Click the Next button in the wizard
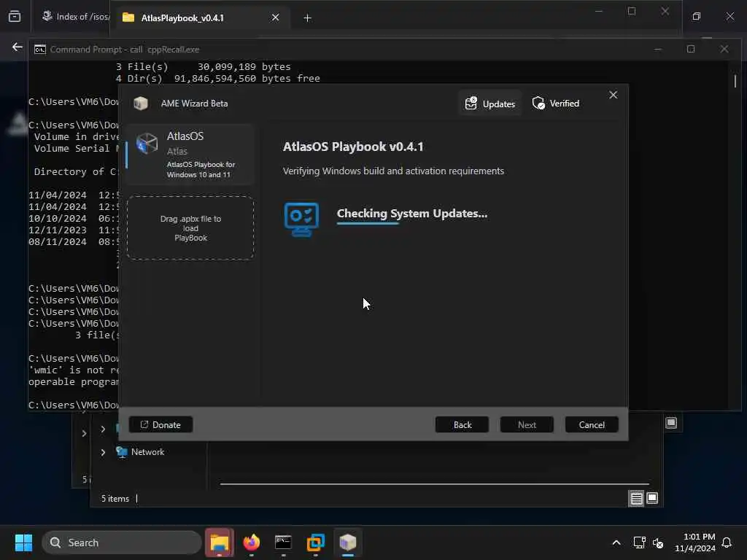This screenshot has width=747, height=560. click(x=527, y=424)
